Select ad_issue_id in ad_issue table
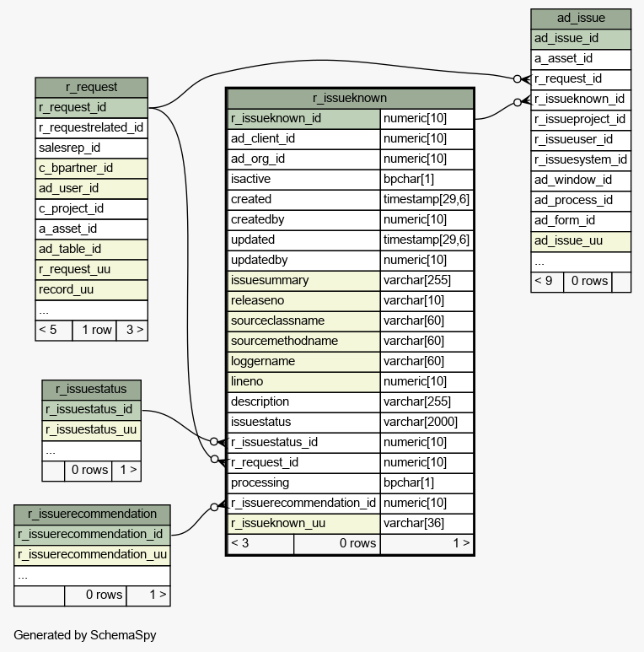This screenshot has height=652, width=644. tap(581, 39)
